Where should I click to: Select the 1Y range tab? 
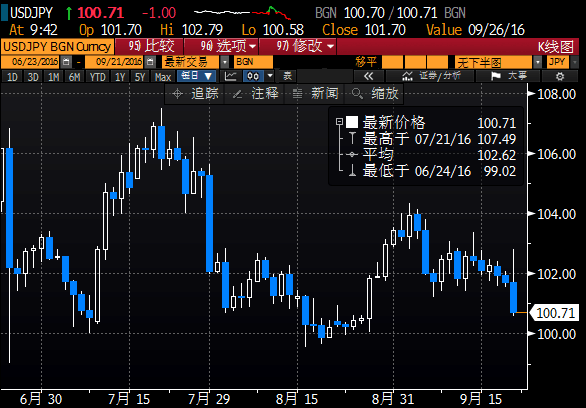pyautogui.click(x=120, y=77)
